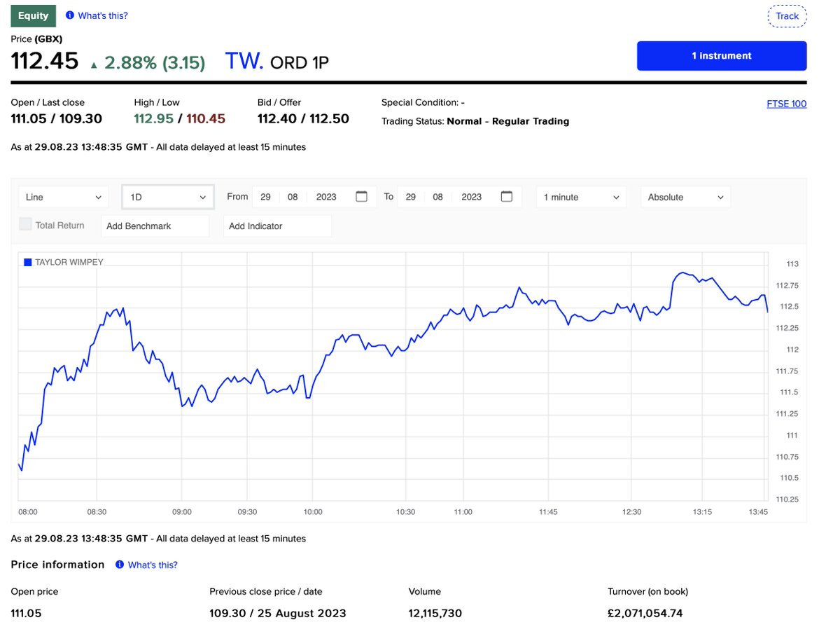Click the info icon beside top What's this?
This screenshot has width=840, height=634.
(69, 15)
